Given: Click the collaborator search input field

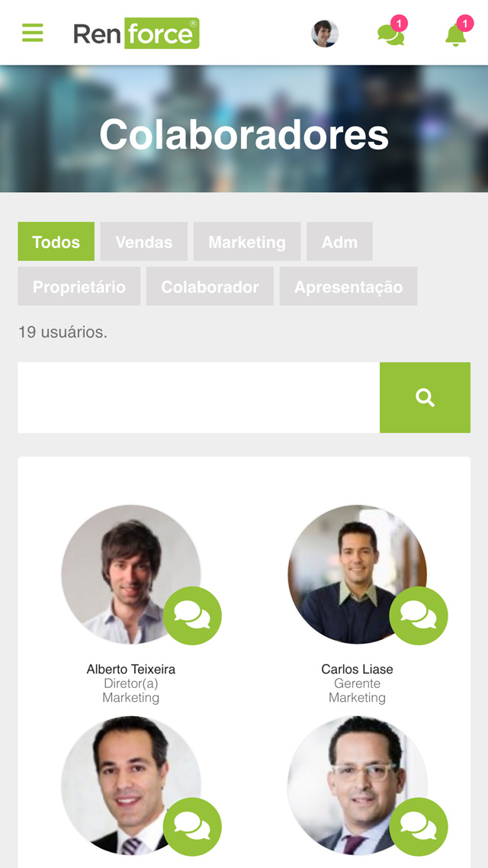Looking at the screenshot, I should (198, 397).
